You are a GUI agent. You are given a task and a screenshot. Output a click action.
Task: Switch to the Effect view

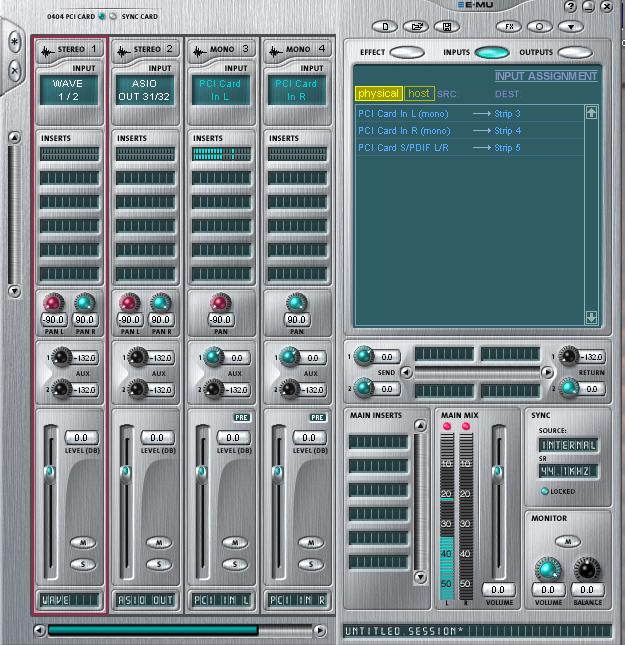tap(406, 52)
